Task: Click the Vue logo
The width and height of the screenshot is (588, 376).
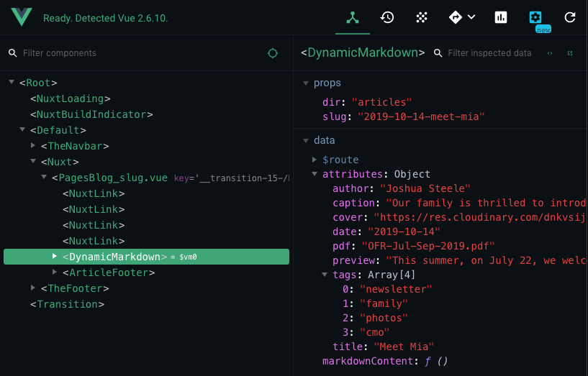Action: [22, 17]
